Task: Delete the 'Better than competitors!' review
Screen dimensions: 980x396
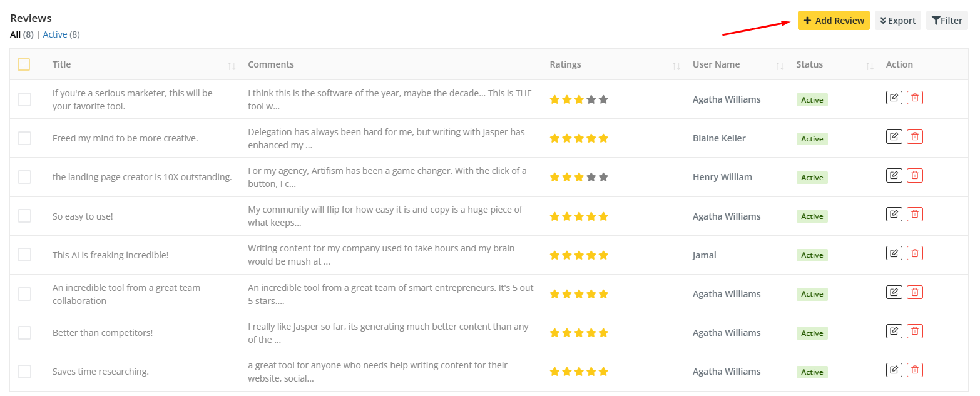Action: pyautogui.click(x=915, y=331)
